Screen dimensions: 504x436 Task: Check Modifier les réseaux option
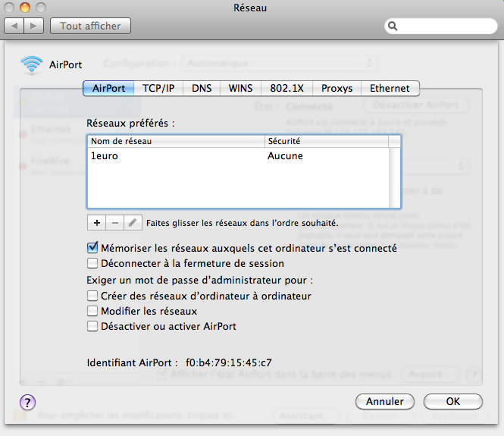tap(92, 311)
